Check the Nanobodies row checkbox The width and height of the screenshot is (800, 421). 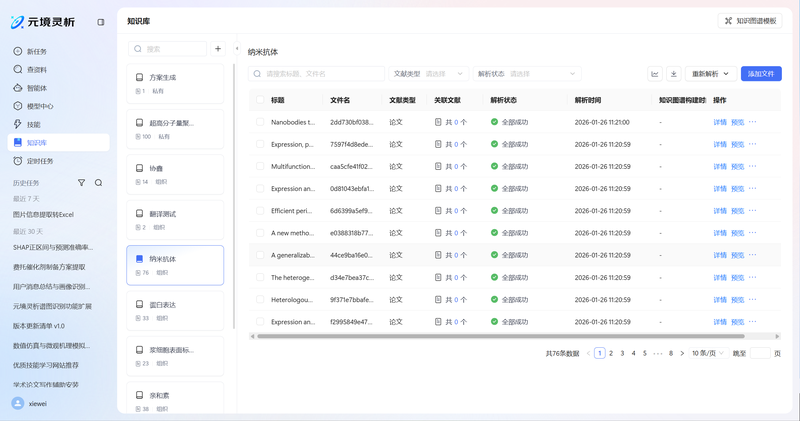pos(260,122)
